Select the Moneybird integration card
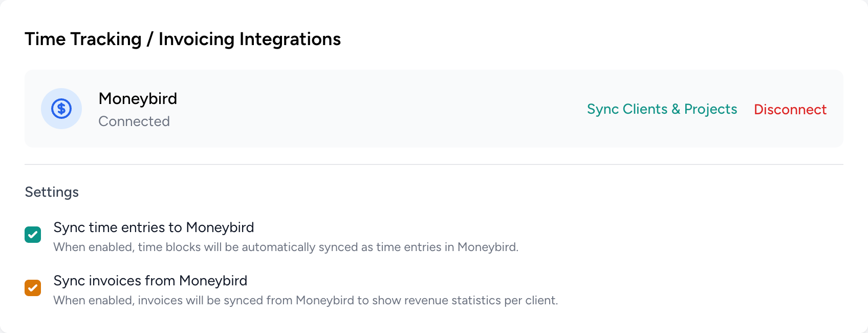This screenshot has height=333, width=868. pyautogui.click(x=434, y=109)
